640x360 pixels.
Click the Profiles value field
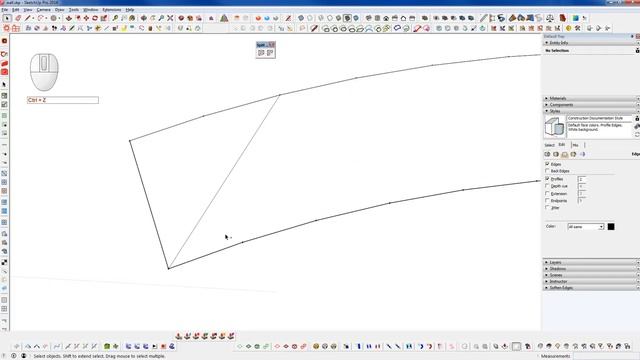tap(582, 179)
